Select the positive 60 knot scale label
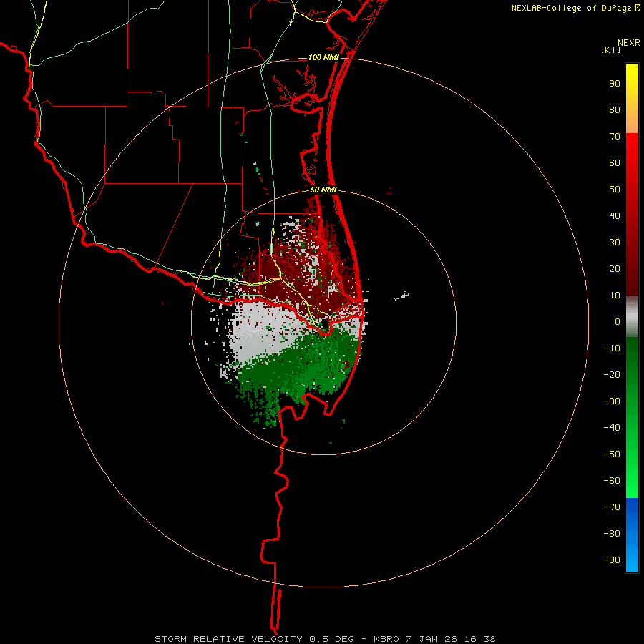This screenshot has width=644, height=644. click(615, 163)
